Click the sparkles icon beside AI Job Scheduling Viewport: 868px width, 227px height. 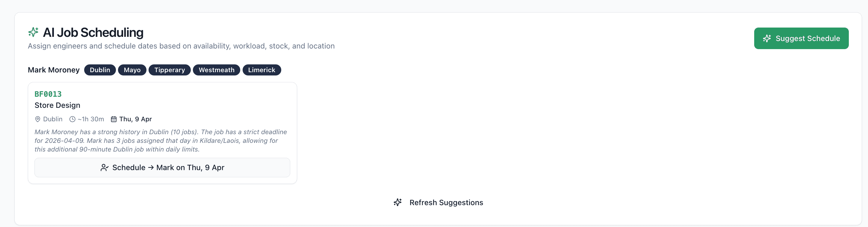coord(33,32)
